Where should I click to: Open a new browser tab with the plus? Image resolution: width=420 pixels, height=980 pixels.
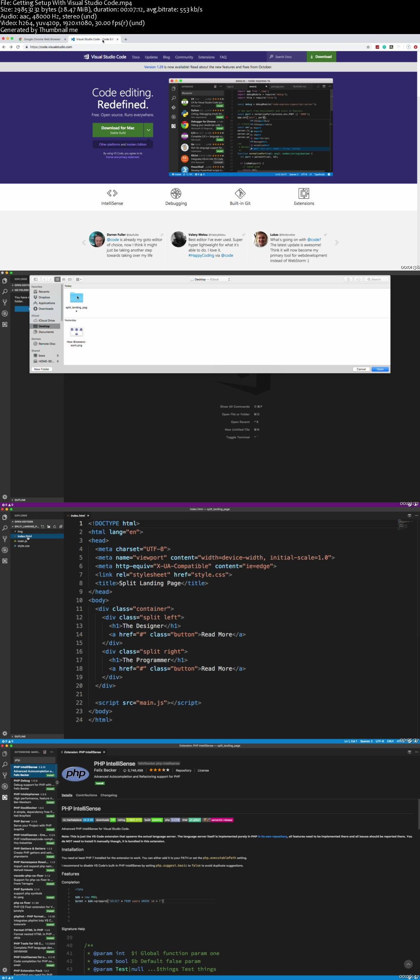[126, 39]
